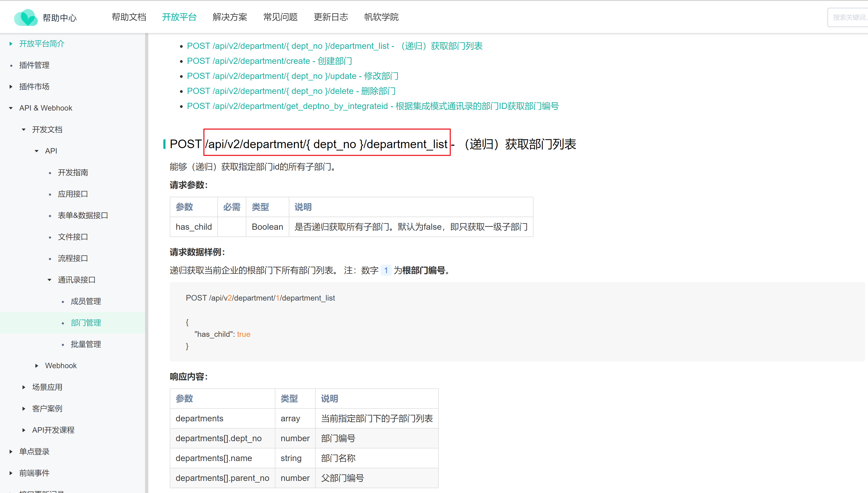Expand the API开发课程 section
This screenshot has height=493, width=868.
point(24,430)
